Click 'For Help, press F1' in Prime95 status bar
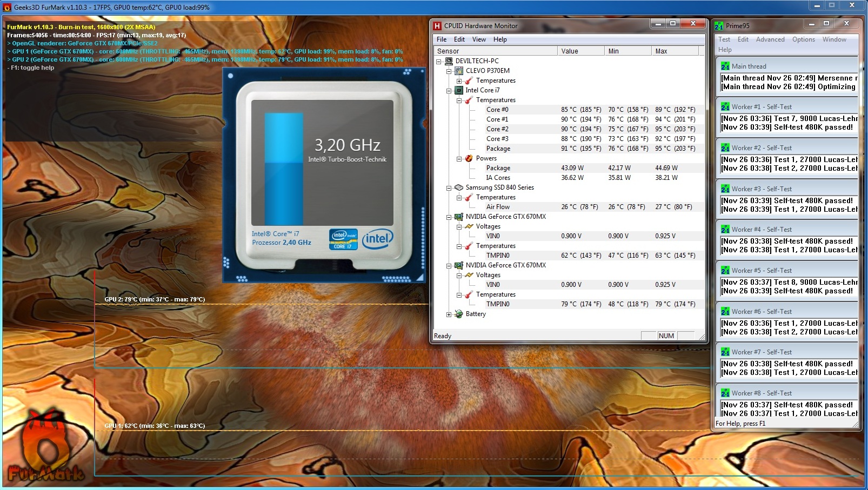 (740, 424)
